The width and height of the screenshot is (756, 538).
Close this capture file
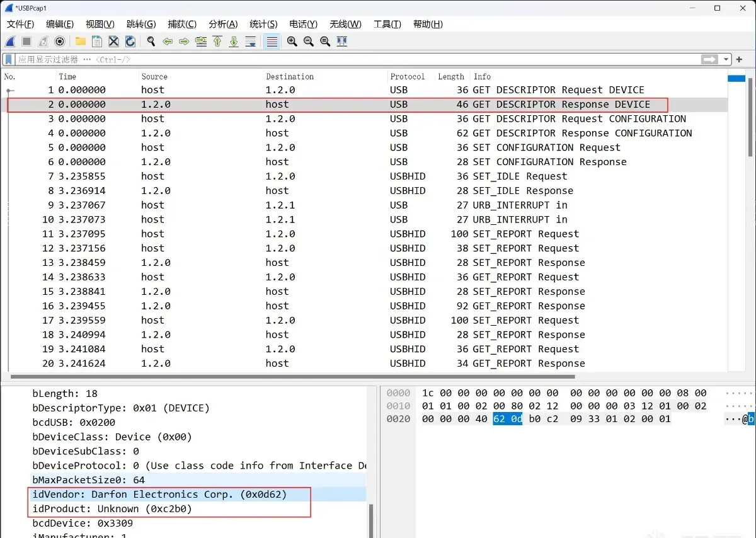tap(113, 42)
